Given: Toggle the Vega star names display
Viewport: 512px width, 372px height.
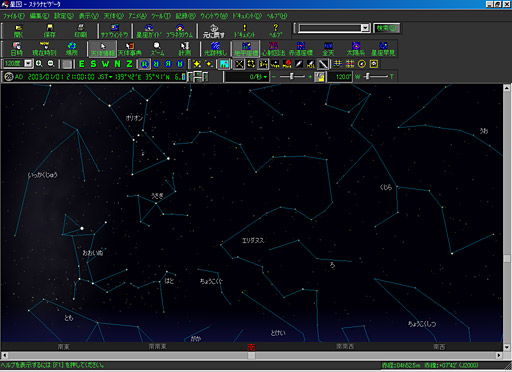Looking at the screenshot, I should point(275,64).
